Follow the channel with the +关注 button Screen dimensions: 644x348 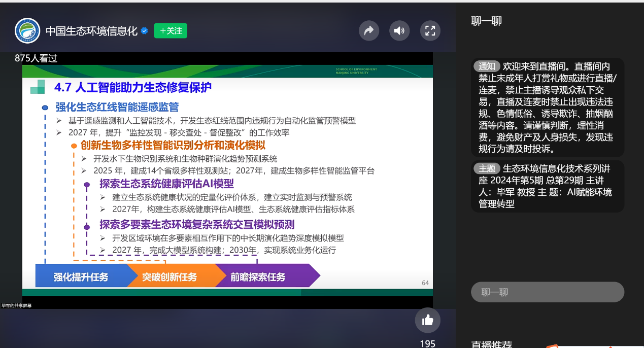[x=171, y=31]
